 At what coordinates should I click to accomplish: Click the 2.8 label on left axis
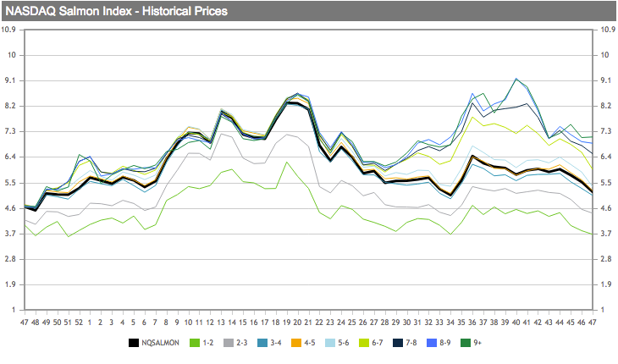click(x=11, y=259)
